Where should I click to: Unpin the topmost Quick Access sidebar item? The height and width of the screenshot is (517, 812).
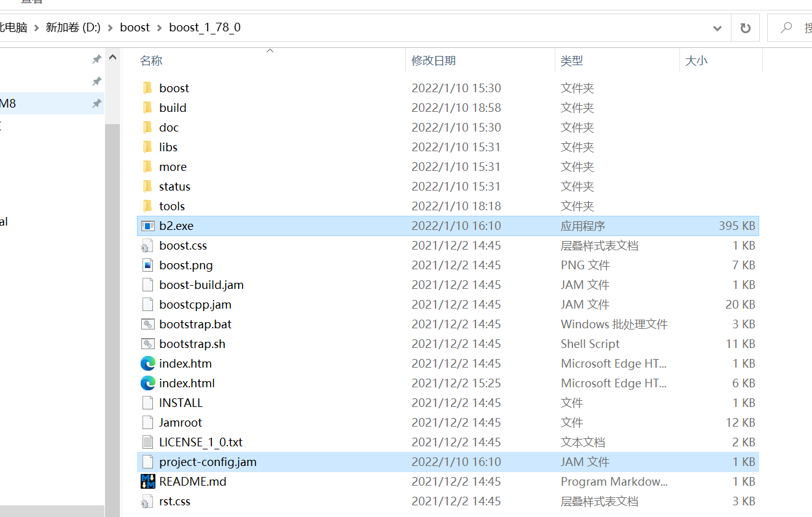point(96,59)
